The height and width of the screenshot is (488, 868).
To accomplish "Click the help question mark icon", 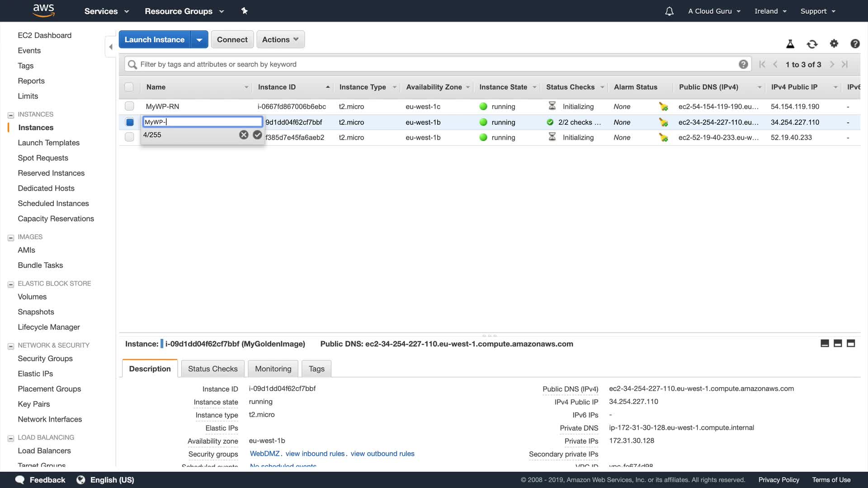I will (854, 43).
